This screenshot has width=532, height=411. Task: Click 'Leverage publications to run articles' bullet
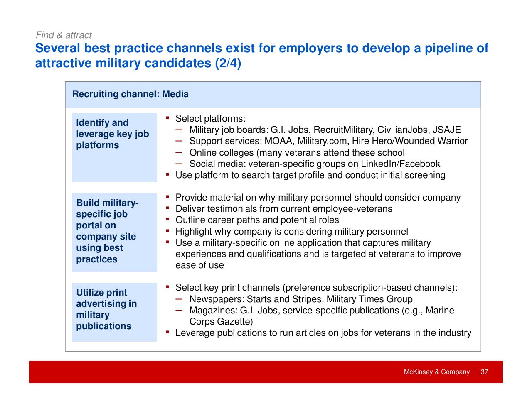pos(323,333)
